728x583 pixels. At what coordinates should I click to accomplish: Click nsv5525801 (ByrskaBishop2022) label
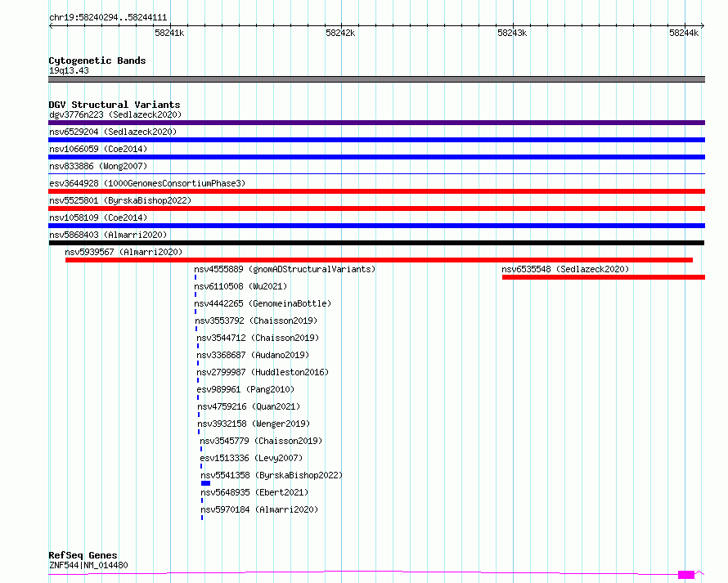120,200
